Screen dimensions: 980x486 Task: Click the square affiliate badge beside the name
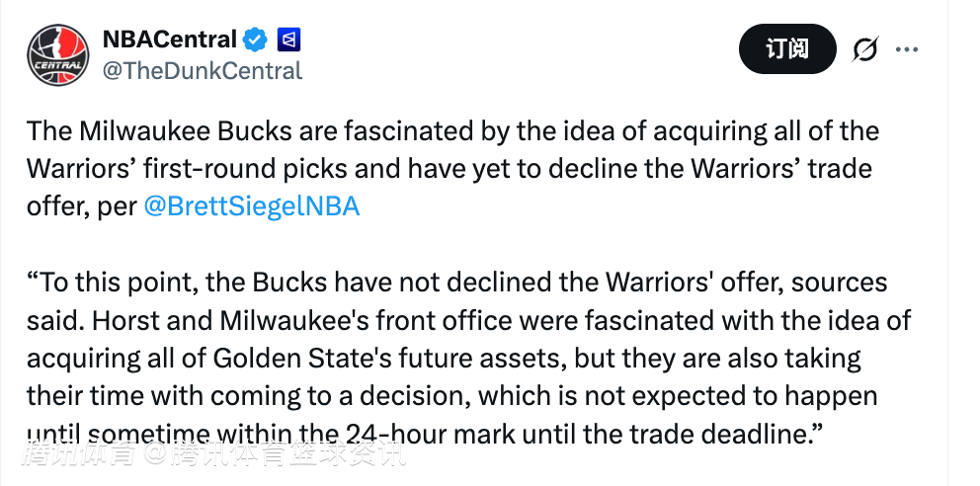290,40
